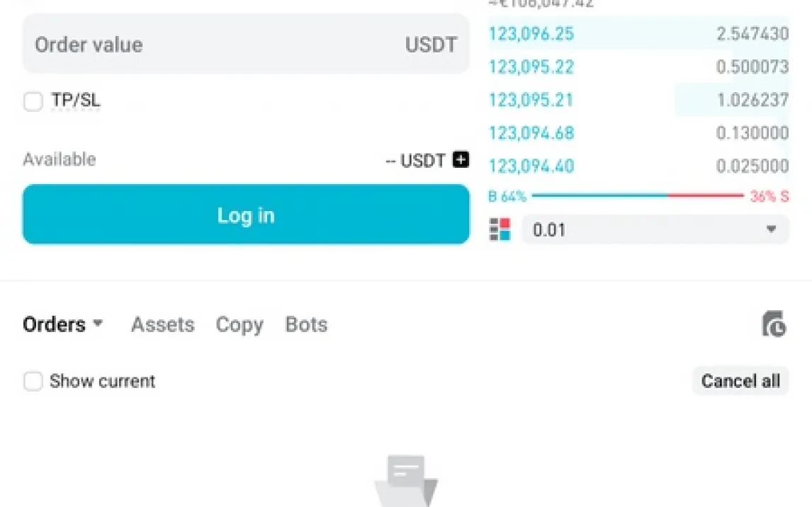The height and width of the screenshot is (507, 812).
Task: Open the order history clock icon
Action: [774, 324]
